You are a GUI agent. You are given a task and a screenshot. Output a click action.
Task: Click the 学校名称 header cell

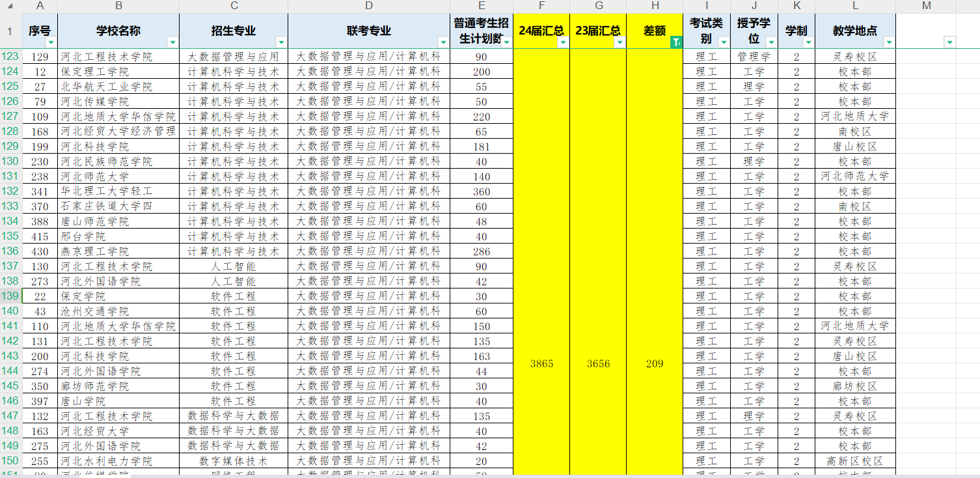118,31
